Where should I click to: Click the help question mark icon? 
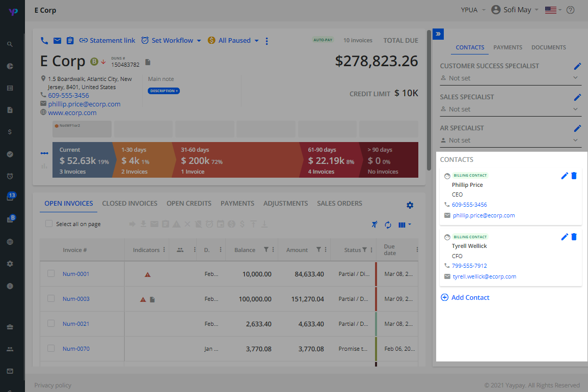click(570, 10)
